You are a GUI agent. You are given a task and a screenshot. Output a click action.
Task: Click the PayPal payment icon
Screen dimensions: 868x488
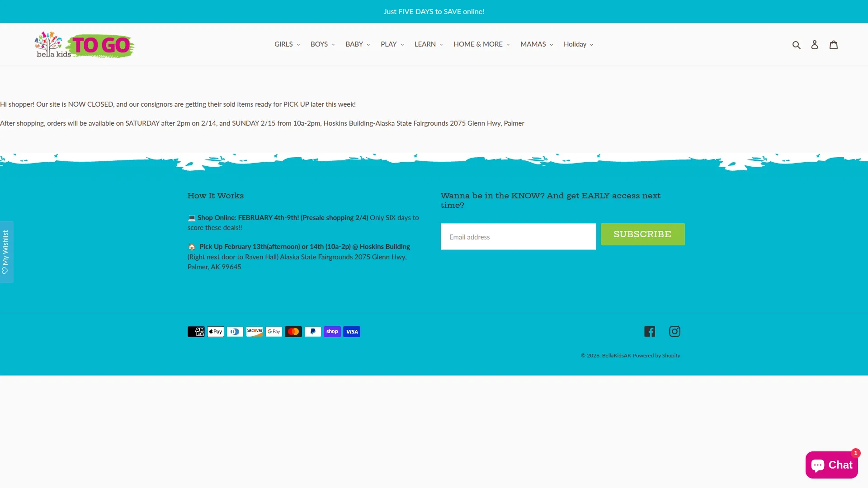[x=313, y=332]
